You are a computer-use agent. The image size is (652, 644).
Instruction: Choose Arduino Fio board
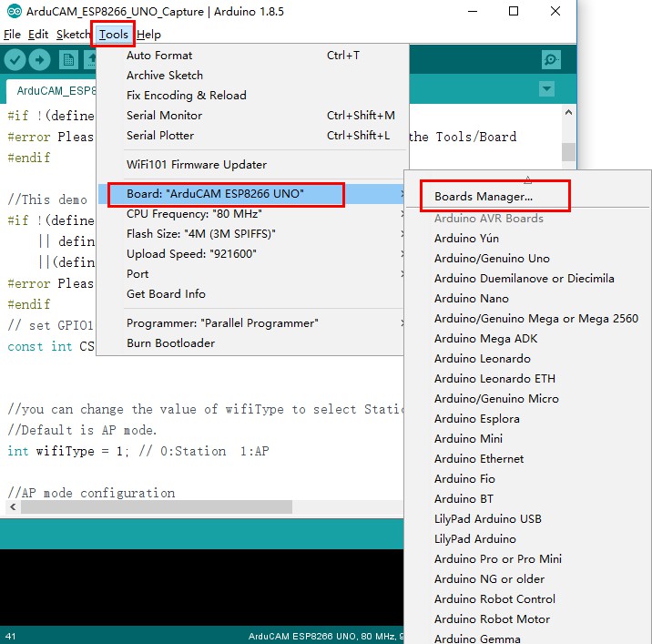(528, 479)
